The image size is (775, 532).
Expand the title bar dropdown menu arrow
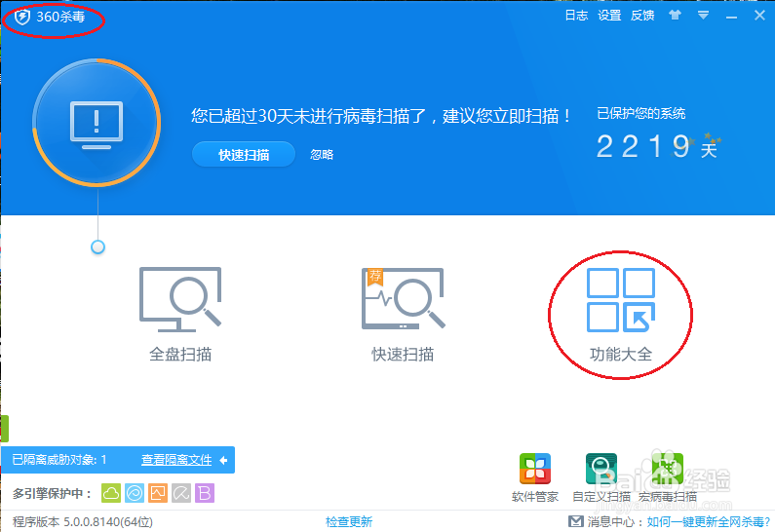(x=703, y=16)
